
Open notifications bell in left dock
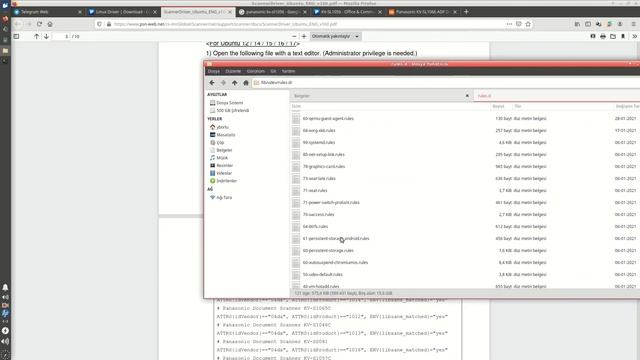click(5, 287)
